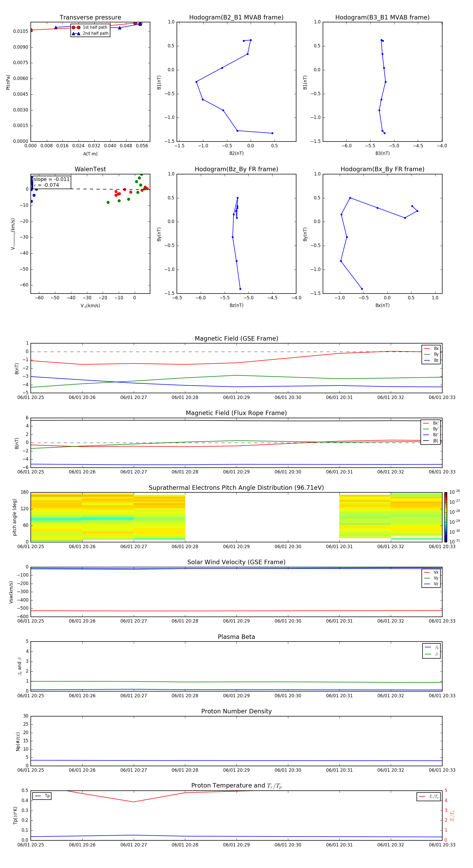Click the Vz legend entry in velocity plot
473x868 pixels.
[x=431, y=584]
